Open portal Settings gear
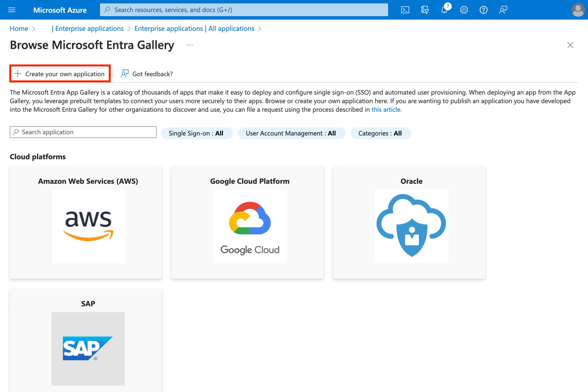The height and width of the screenshot is (392, 588). (x=464, y=10)
